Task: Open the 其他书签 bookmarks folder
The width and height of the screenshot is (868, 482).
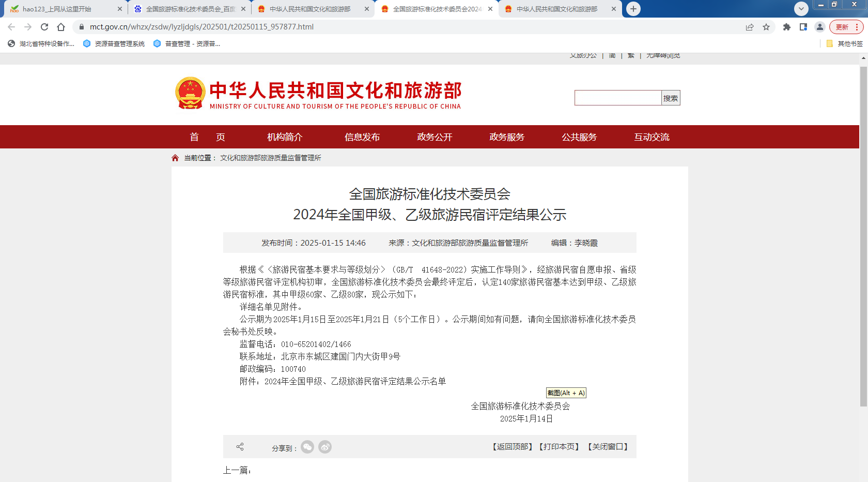Action: pyautogui.click(x=845, y=44)
